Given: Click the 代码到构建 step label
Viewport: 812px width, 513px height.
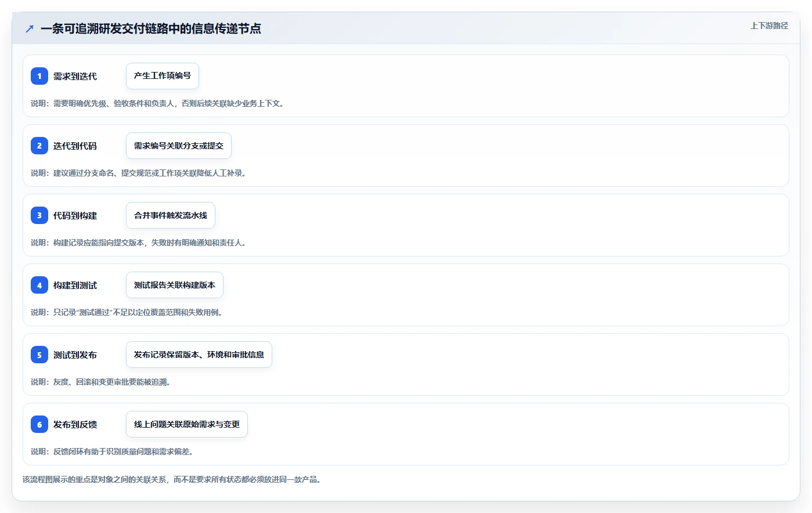Looking at the screenshot, I should 75,215.
